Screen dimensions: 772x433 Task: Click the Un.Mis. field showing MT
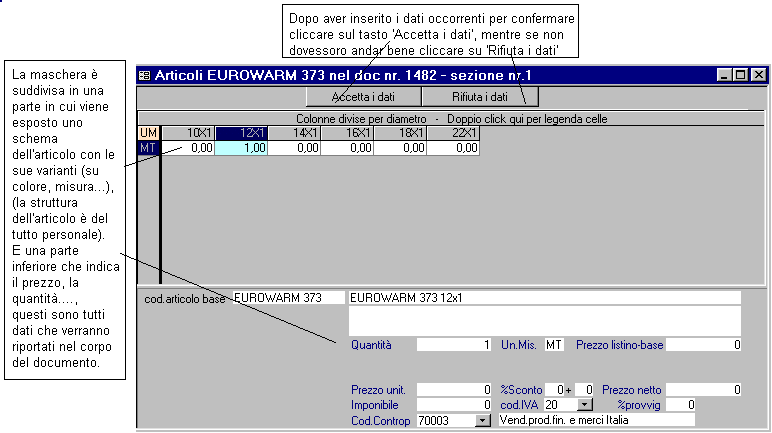[x=554, y=345]
